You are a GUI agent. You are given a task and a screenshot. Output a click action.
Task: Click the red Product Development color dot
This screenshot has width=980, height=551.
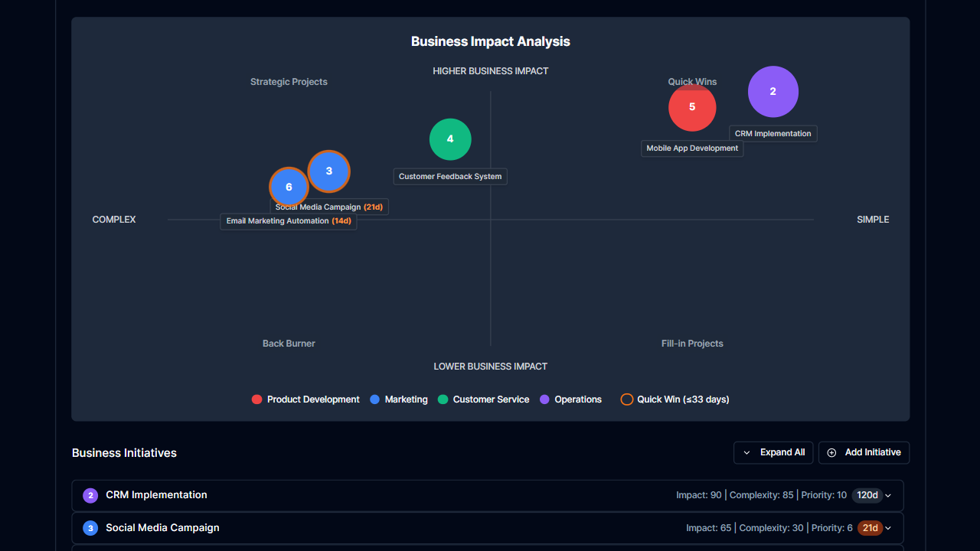(x=256, y=399)
